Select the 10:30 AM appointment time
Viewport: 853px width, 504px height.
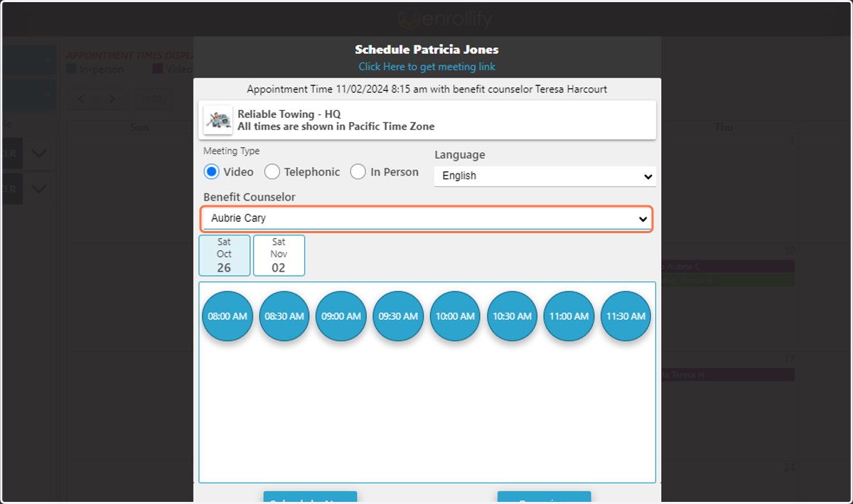[512, 316]
